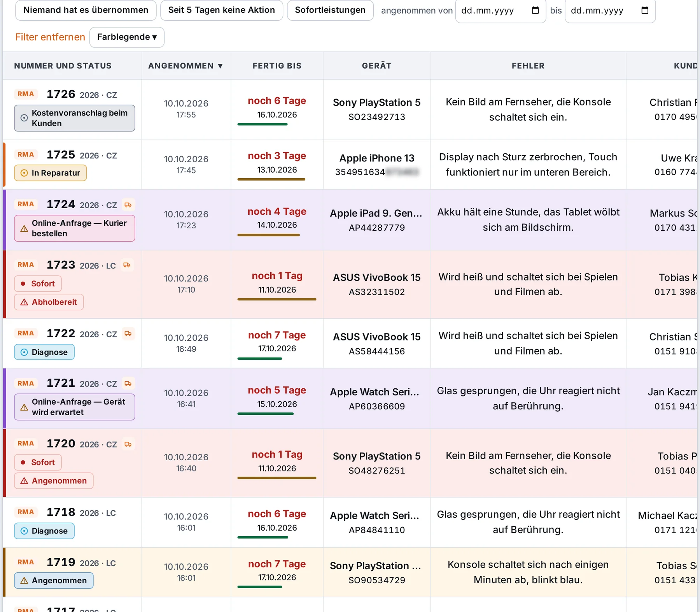
Task: Click 'noch 5 Tage' deadline text
Action: (277, 391)
